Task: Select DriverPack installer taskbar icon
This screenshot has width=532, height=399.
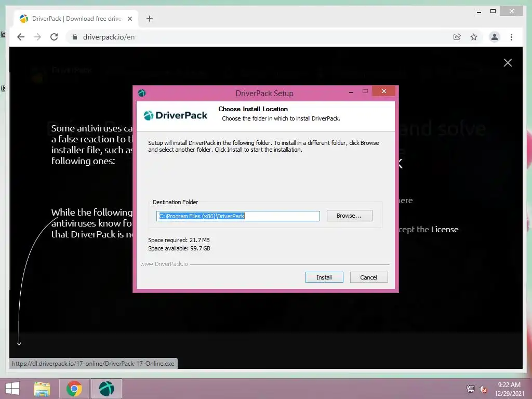Action: 107,389
